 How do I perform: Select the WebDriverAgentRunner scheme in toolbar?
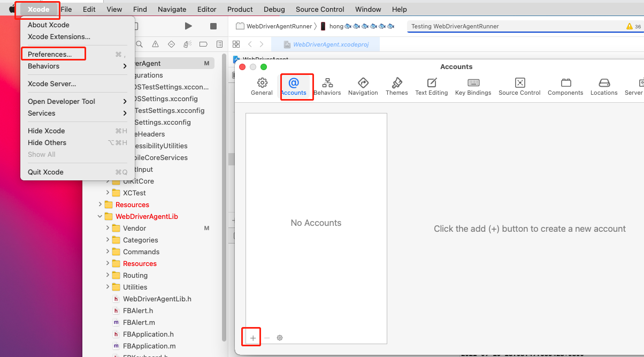(x=274, y=26)
